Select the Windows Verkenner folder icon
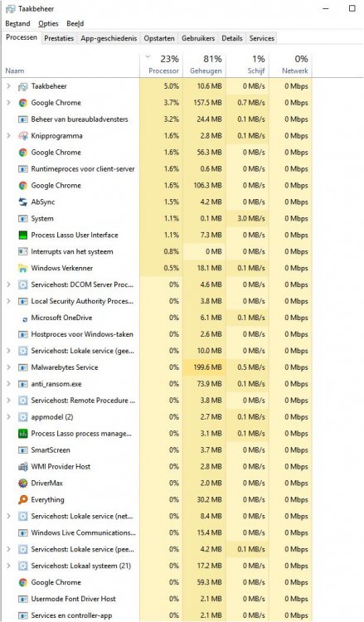364x622 pixels. point(23,268)
